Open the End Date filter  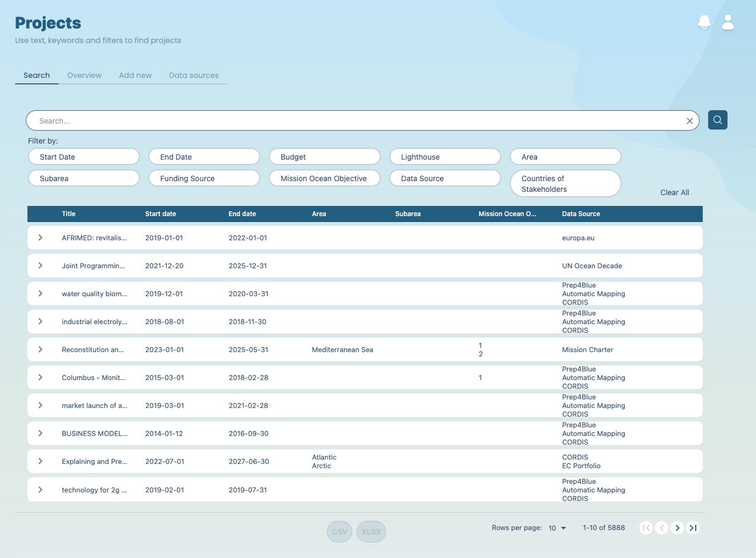click(x=204, y=157)
